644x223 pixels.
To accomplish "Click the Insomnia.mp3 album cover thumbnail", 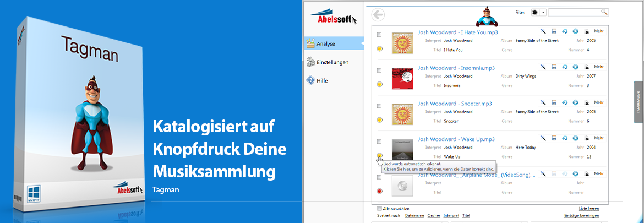I will pos(402,78).
